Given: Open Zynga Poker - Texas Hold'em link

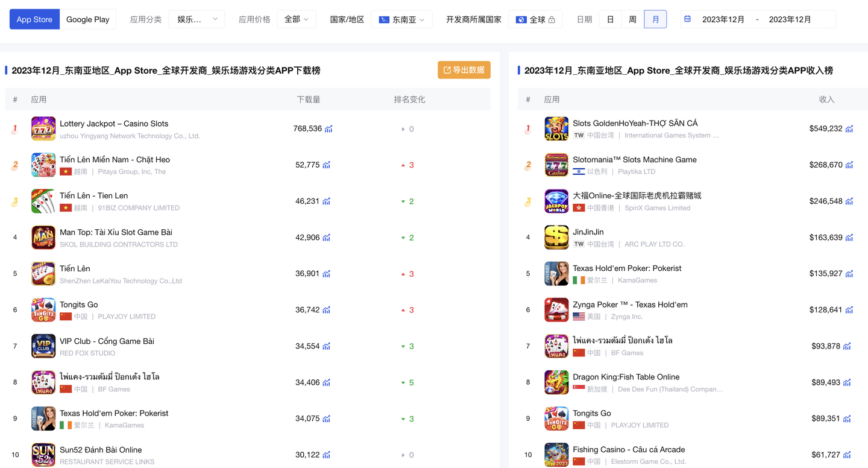Looking at the screenshot, I should click(x=630, y=305).
